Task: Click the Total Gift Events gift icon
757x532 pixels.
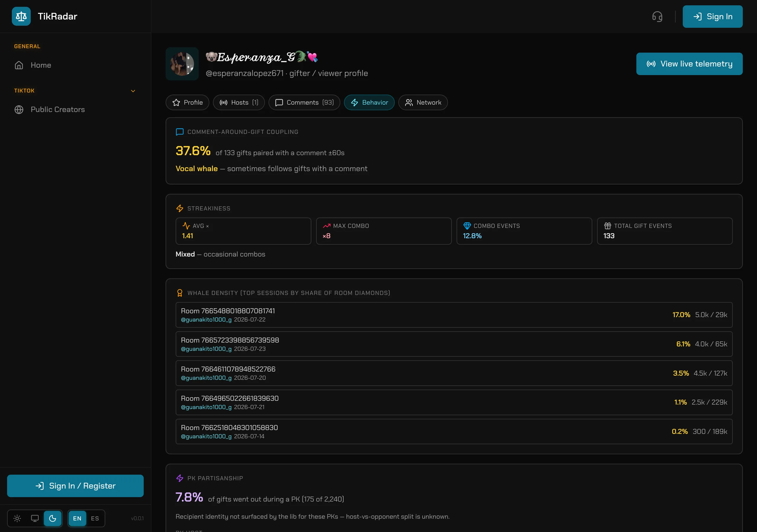Action: [x=608, y=226]
